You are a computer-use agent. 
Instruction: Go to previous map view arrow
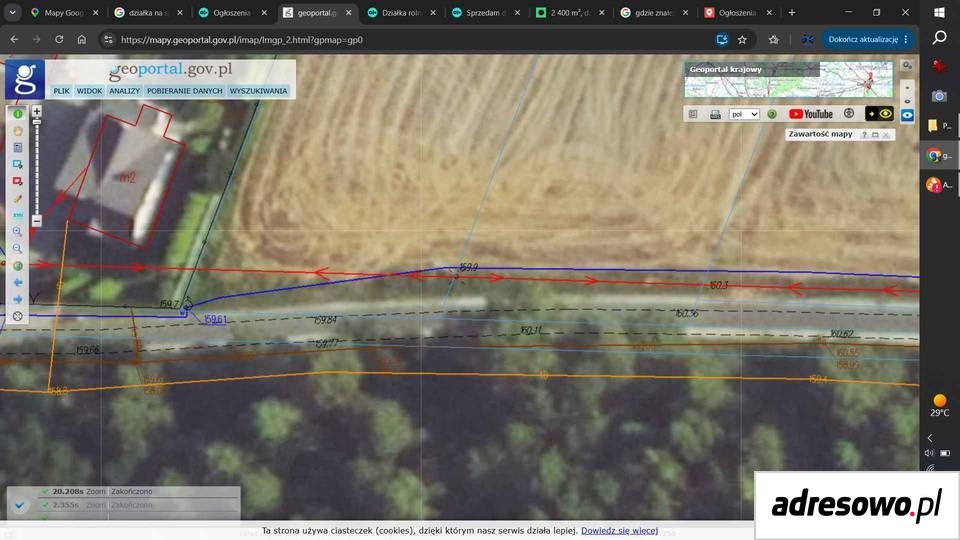click(18, 282)
